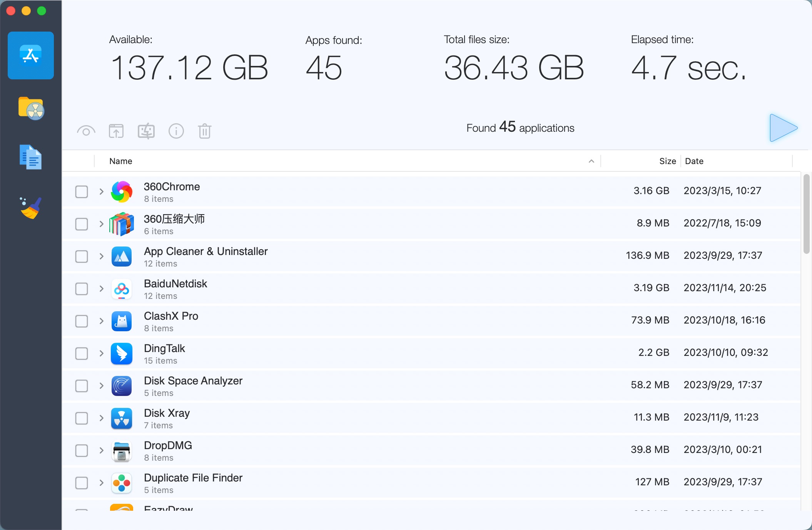Click the ClashX Pro app icon
Viewport: 812px width, 530px height.
coord(122,321)
